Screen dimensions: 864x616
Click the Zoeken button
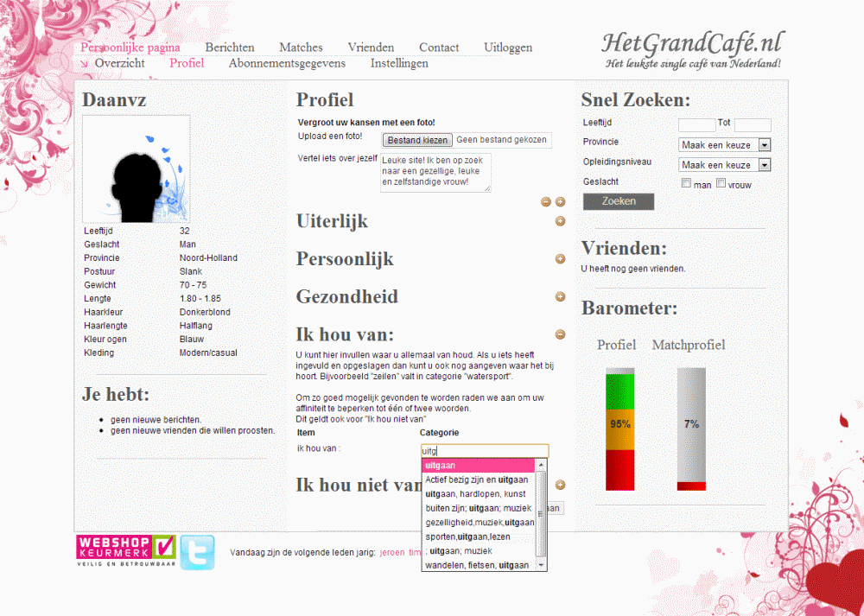pos(619,201)
